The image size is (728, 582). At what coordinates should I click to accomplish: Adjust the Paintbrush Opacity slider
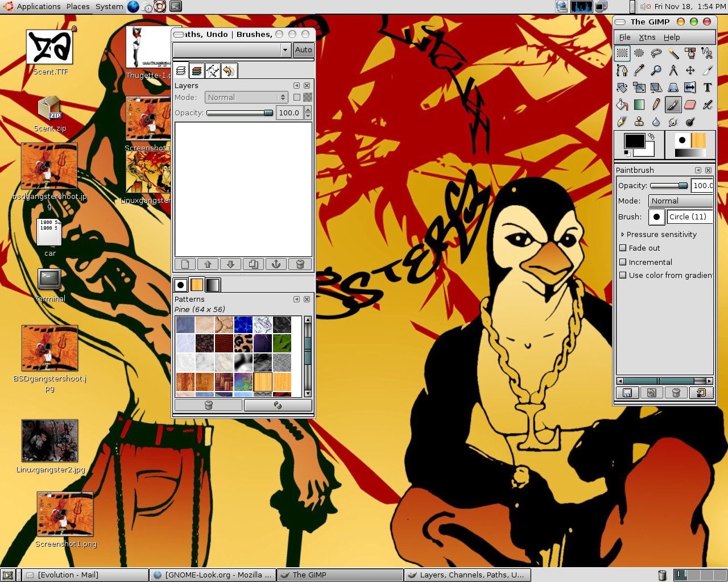[x=669, y=186]
